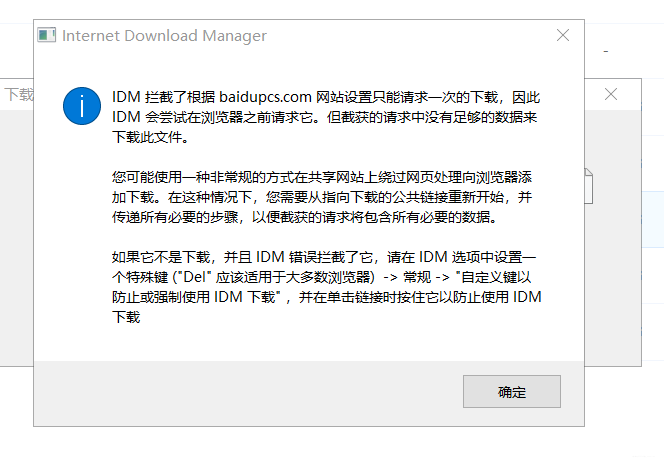
Task: Click the 确定 button
Action: (512, 391)
